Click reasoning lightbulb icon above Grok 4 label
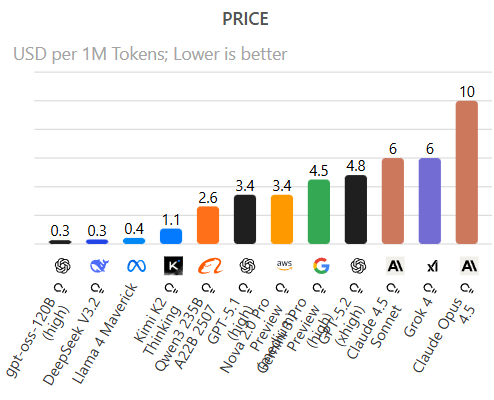The image size is (494, 400). click(x=430, y=288)
